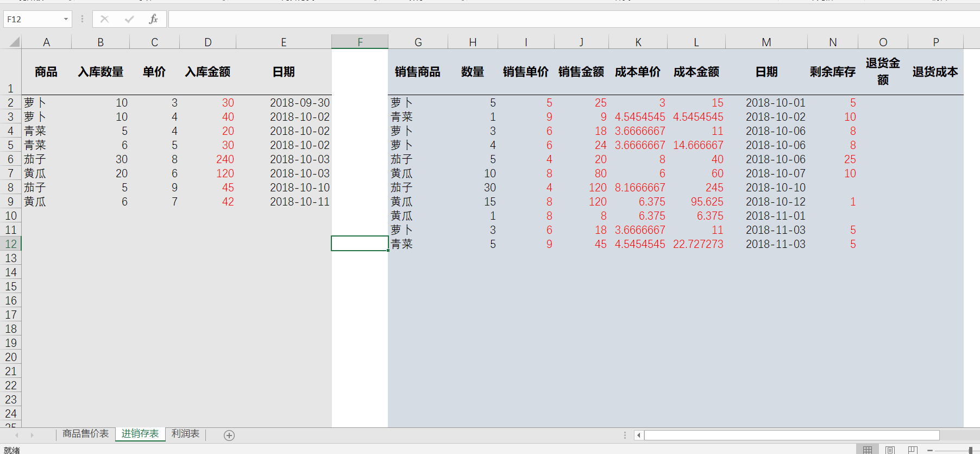Click the 成本金额 cell 95.625
The image size is (980, 454).
click(696, 202)
